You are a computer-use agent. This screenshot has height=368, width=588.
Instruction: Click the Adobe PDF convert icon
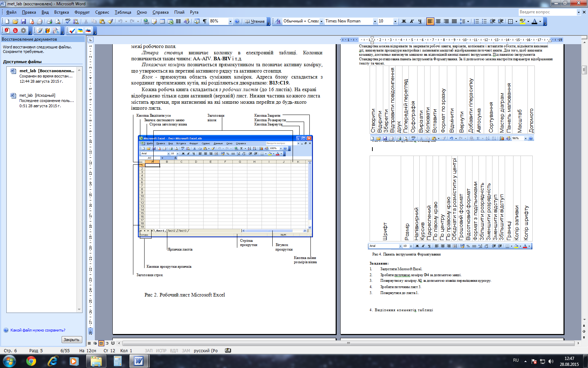(7, 31)
